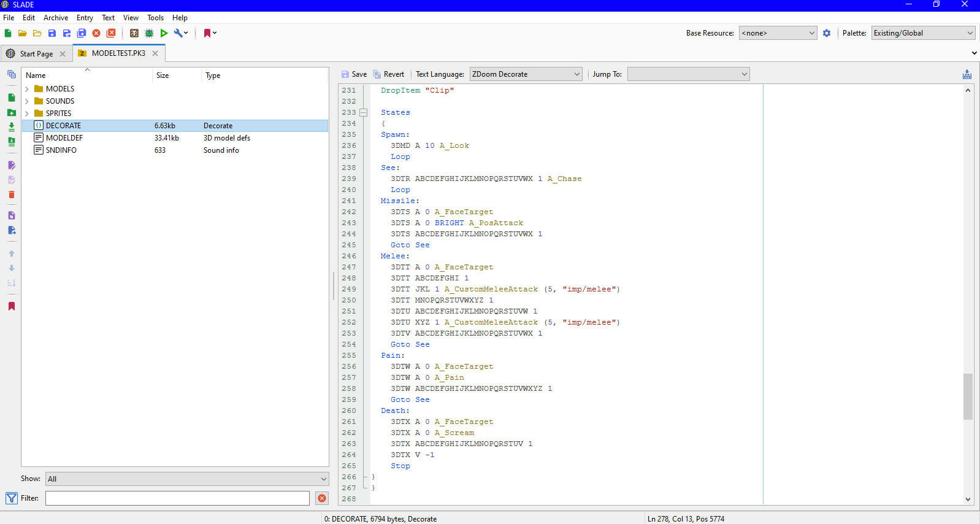Open the View menu

coord(131,18)
